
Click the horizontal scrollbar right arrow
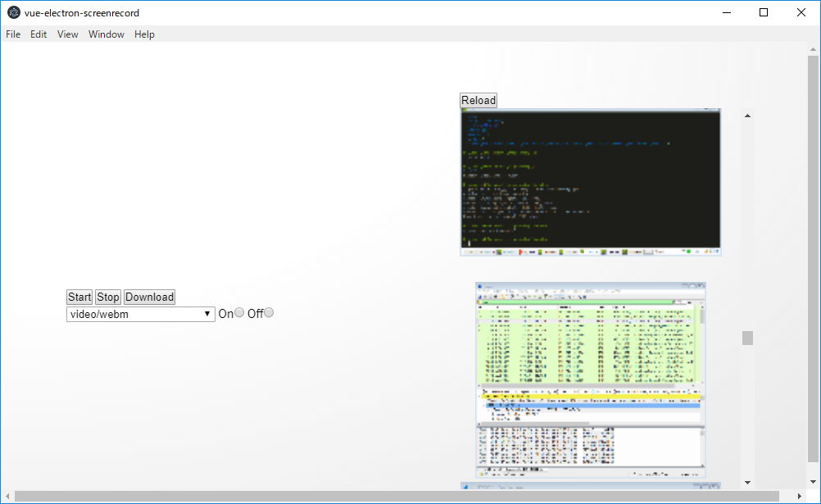click(800, 496)
